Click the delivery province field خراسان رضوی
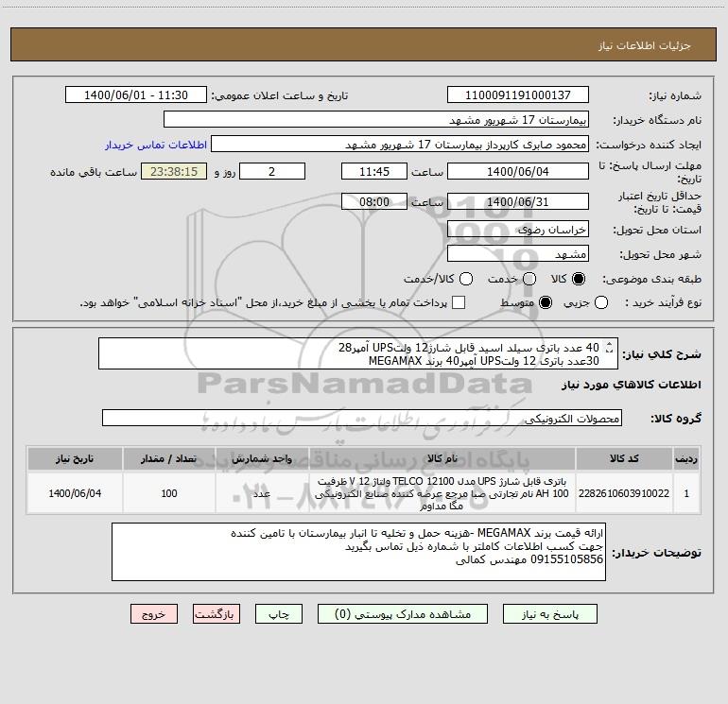 518,230
